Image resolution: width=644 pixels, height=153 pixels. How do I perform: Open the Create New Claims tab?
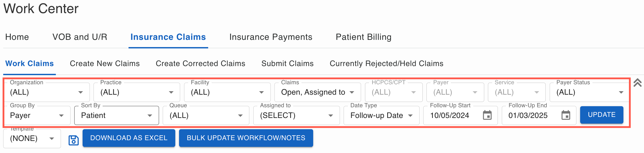coord(105,63)
